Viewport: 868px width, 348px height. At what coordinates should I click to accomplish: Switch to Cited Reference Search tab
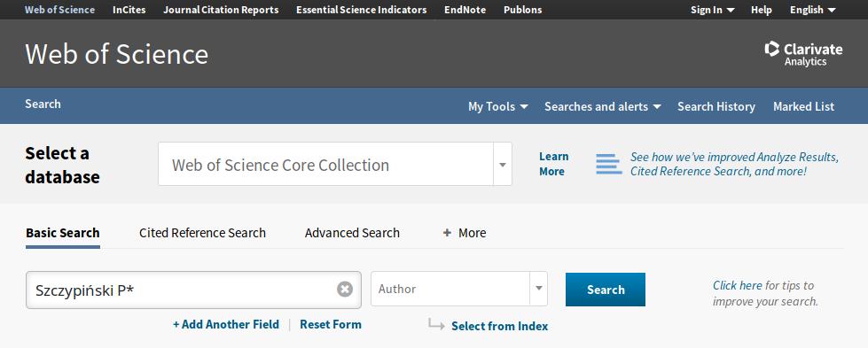203,233
